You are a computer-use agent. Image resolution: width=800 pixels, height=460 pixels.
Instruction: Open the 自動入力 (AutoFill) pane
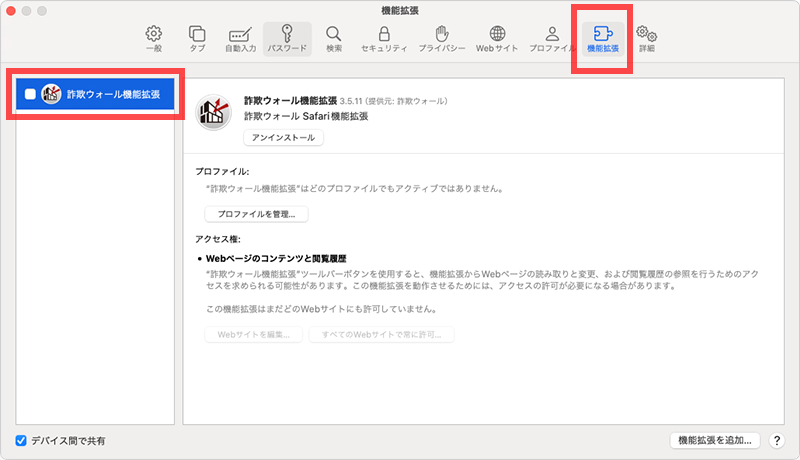click(x=240, y=39)
